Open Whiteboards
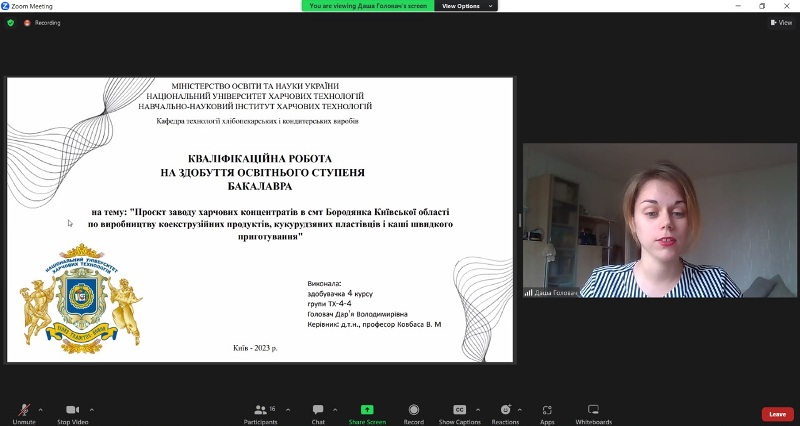Screen dimensions: 800x426 593,414
